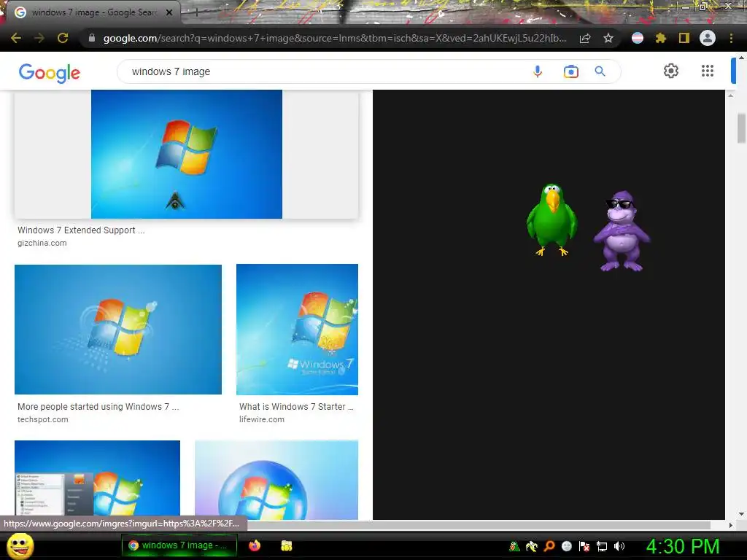747x560 pixels.
Task: Open the techspot Windows 7 wallpaper thumbnail
Action: coord(118,330)
